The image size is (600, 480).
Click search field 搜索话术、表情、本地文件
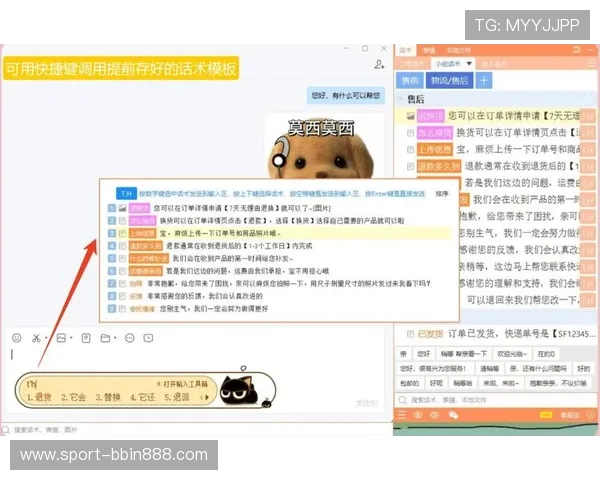[x=494, y=400]
